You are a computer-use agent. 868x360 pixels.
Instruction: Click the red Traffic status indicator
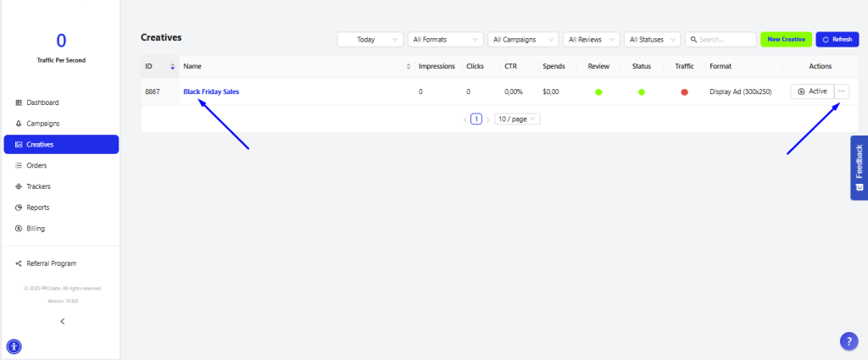click(684, 91)
